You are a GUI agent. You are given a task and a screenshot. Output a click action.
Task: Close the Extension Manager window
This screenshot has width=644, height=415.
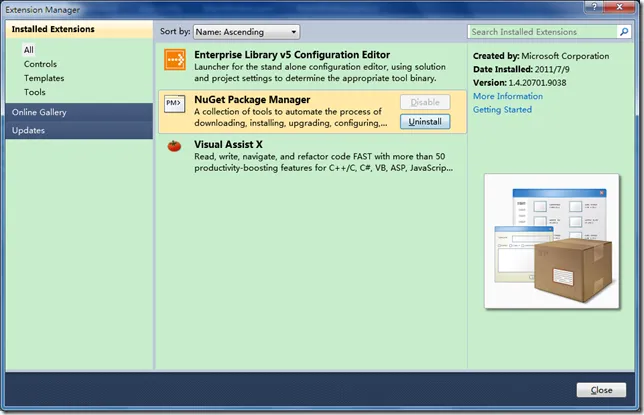[620, 7]
